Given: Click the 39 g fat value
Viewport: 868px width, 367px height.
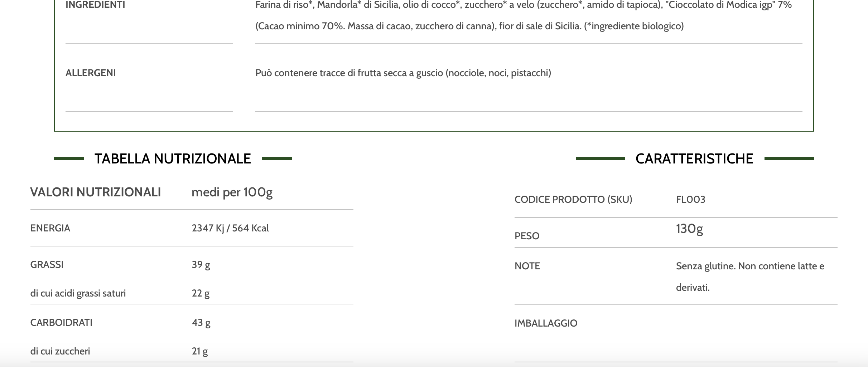Looking at the screenshot, I should click(201, 265).
